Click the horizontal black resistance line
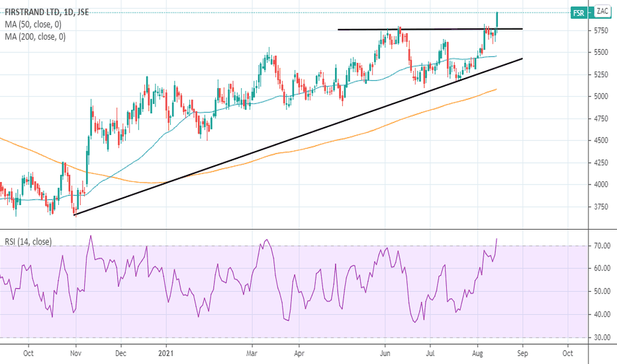 click(x=430, y=29)
